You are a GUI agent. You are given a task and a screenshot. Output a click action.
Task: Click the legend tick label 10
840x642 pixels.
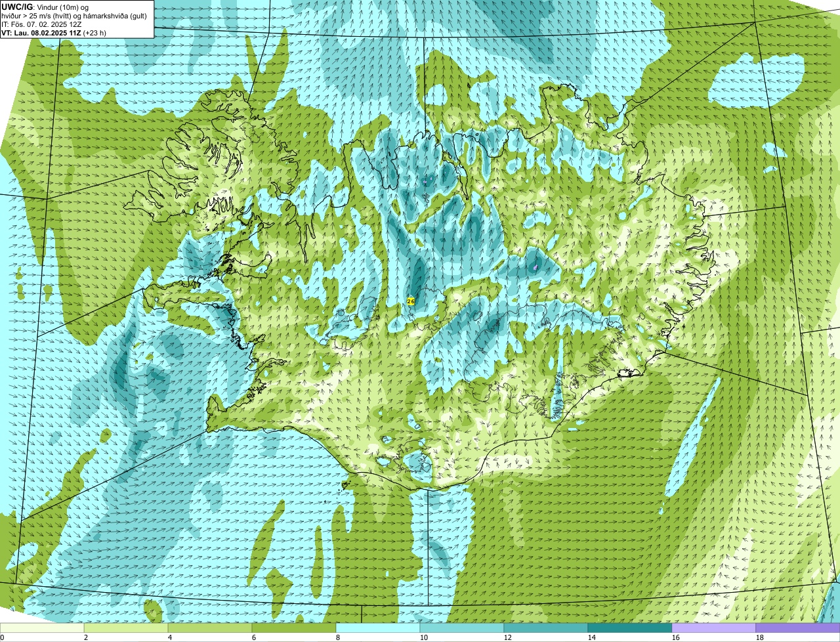pos(424,637)
